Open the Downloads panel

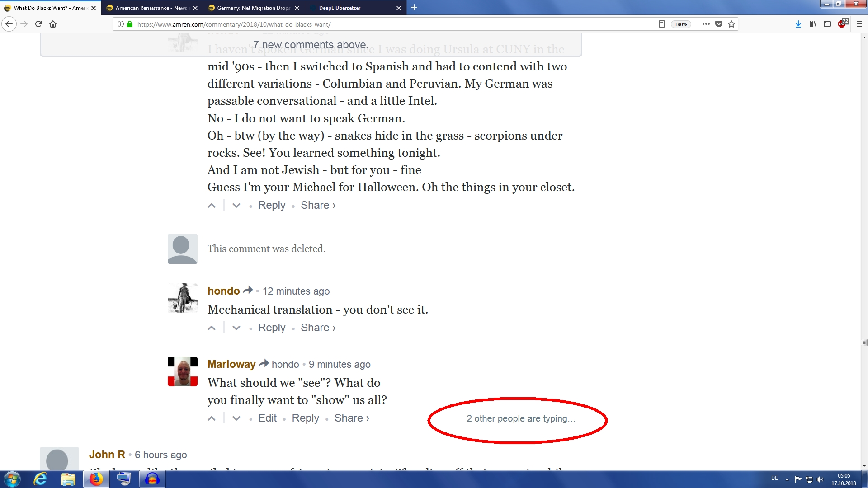coord(798,24)
